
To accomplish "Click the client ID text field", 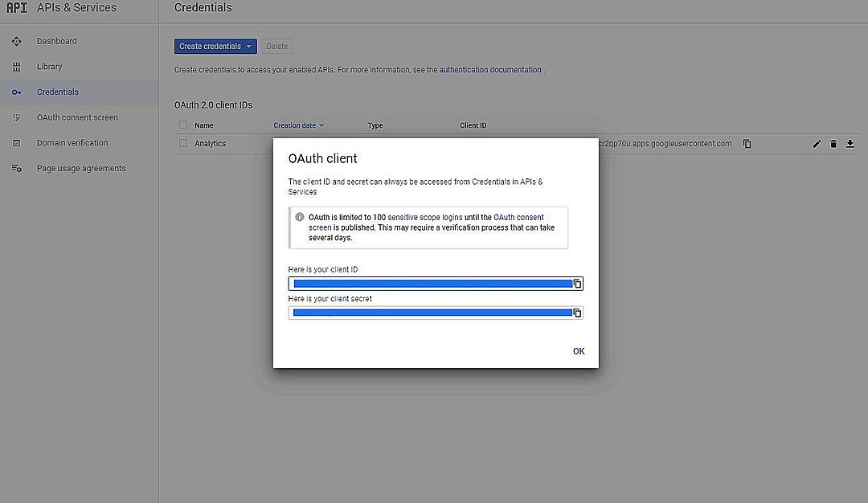I will point(431,284).
